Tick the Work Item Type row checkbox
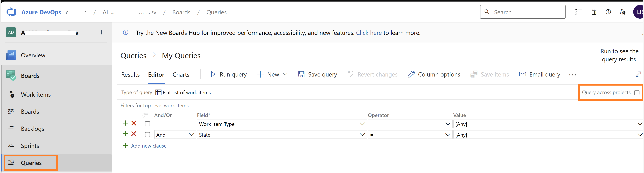Image resolution: width=644 pixels, height=173 pixels. point(147,124)
